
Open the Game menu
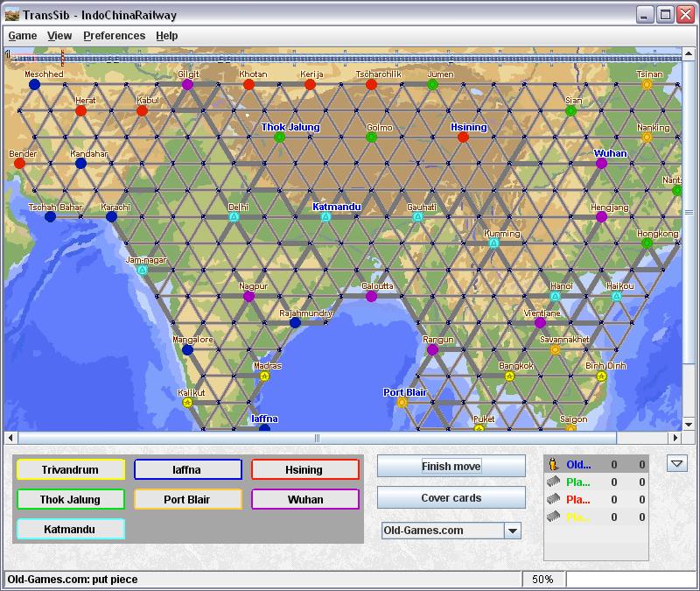[x=23, y=36]
